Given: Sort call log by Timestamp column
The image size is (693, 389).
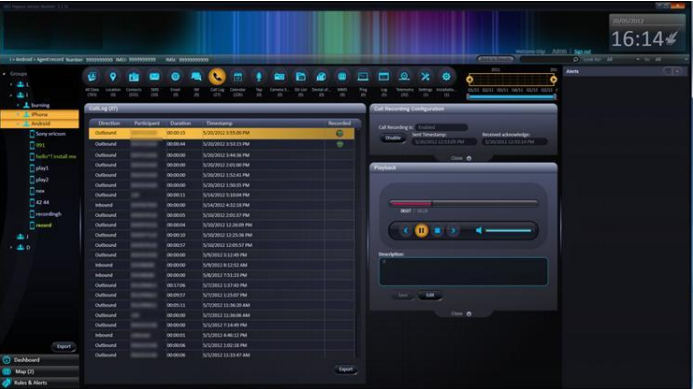Looking at the screenshot, I should (x=219, y=123).
